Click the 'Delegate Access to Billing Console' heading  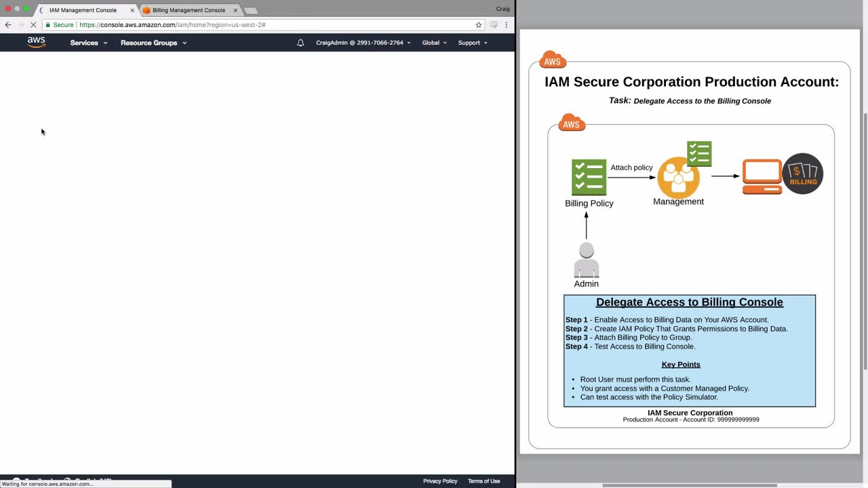(690, 302)
